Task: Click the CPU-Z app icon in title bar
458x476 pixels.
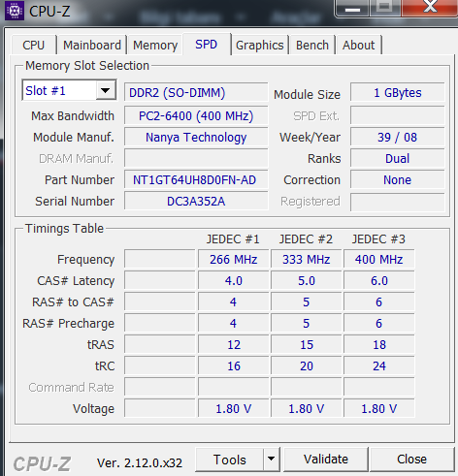Action: tap(15, 11)
